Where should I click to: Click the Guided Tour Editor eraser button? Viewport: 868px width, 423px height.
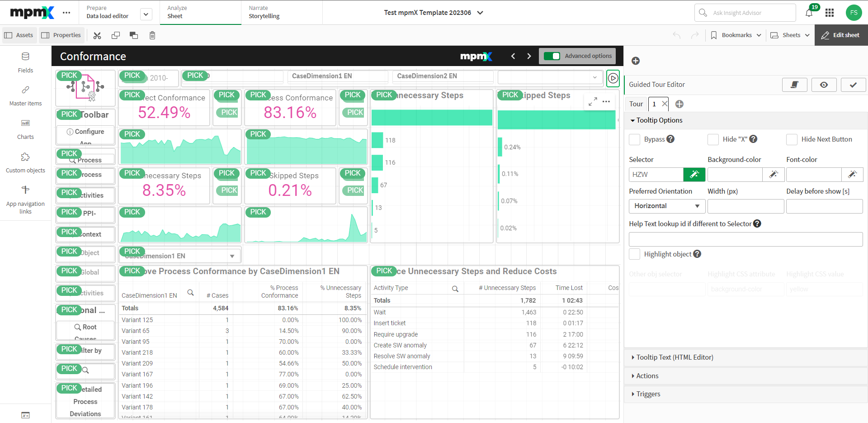pos(795,85)
